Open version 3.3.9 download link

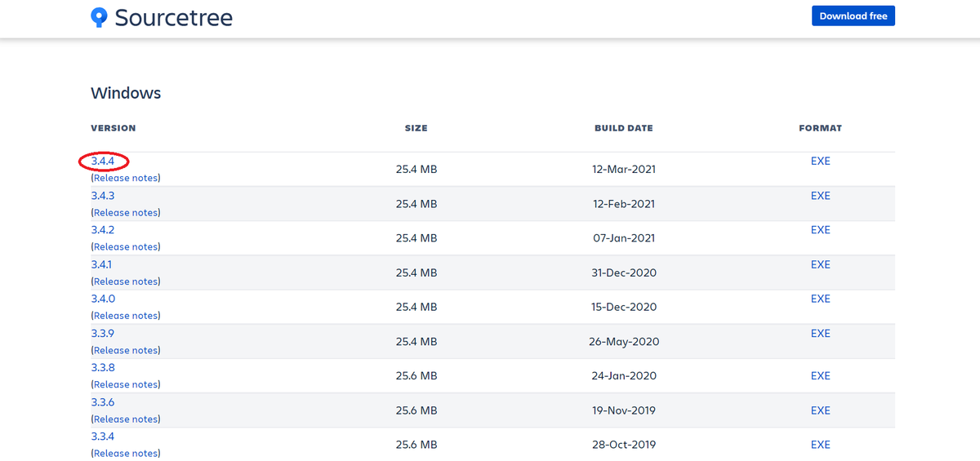click(103, 333)
